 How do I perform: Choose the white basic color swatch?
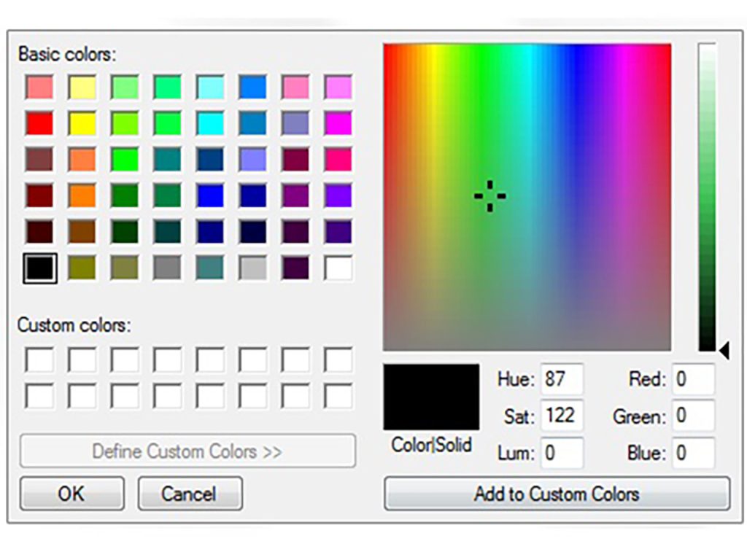338,268
